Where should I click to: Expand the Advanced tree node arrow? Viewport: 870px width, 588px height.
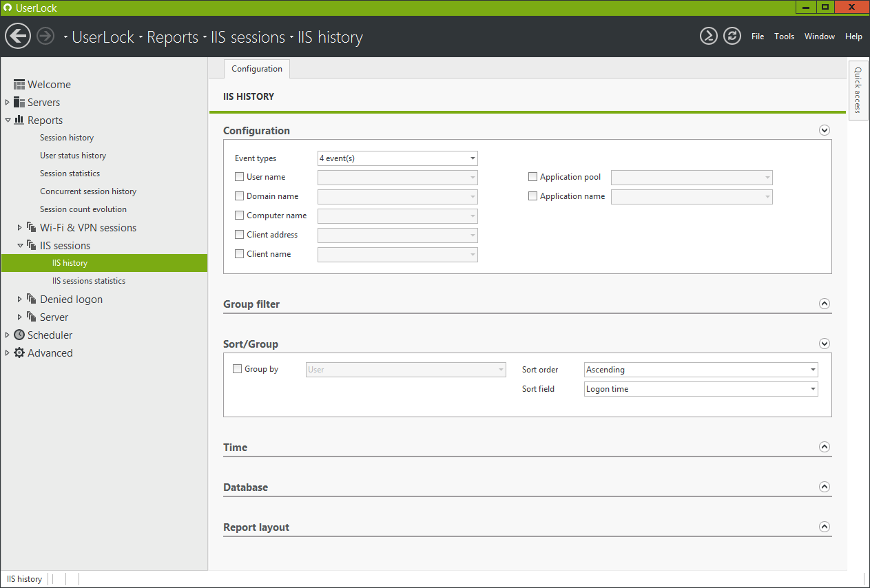coord(8,353)
